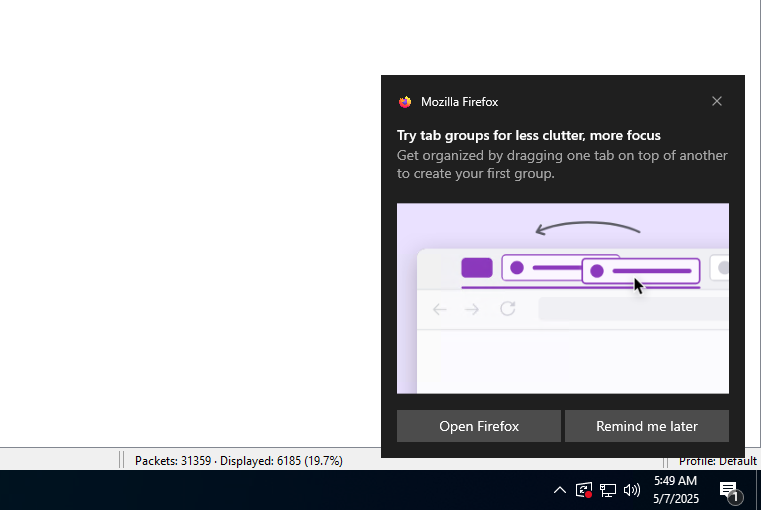
Task: Click the notification description text
Action: point(561,165)
